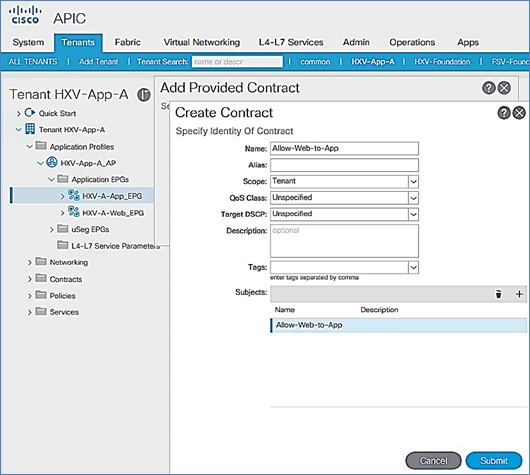This screenshot has height=475, width=530.
Task: Open help in Create Contract dialog
Action: [x=504, y=113]
